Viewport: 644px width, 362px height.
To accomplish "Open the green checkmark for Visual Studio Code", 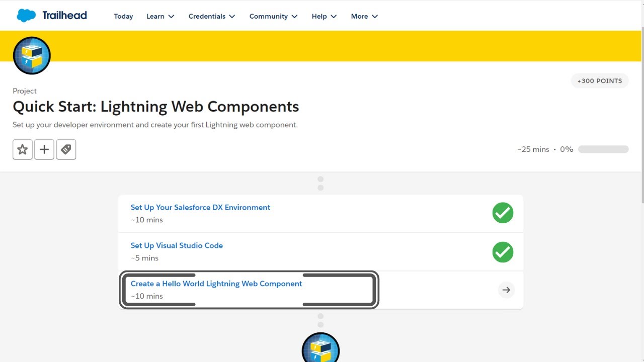I will [503, 252].
